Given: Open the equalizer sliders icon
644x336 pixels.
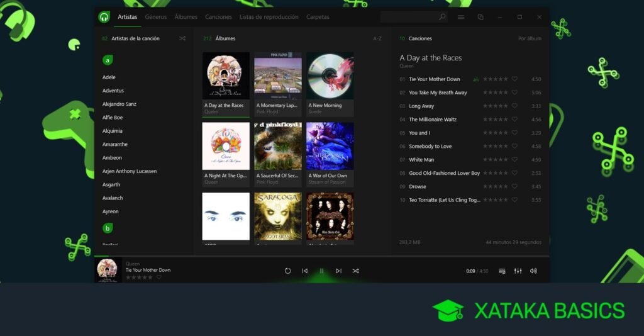Looking at the screenshot, I should pyautogui.click(x=518, y=271).
